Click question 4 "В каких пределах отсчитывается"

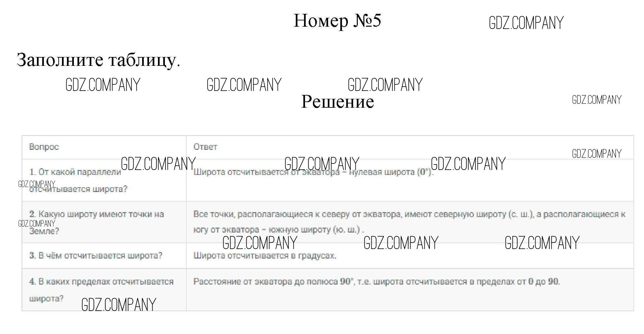[x=101, y=282]
